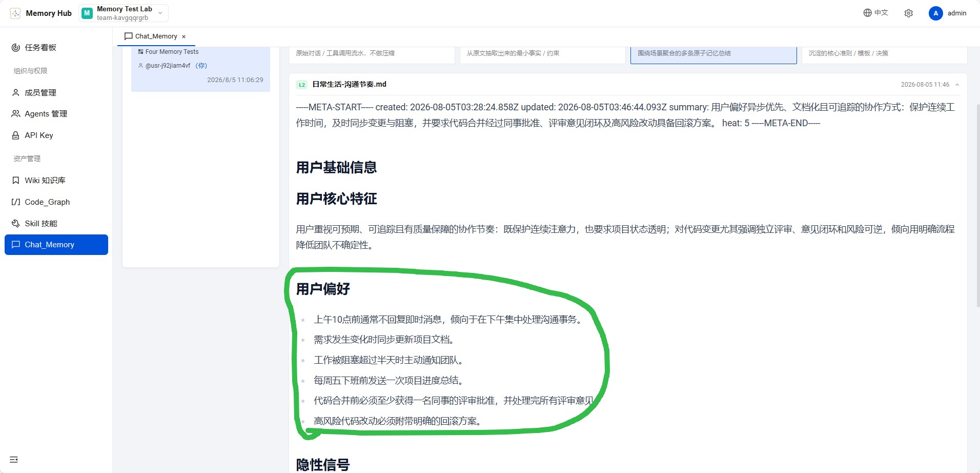980x473 pixels.
Task: Open the admin user avatar menu
Action: (936, 13)
